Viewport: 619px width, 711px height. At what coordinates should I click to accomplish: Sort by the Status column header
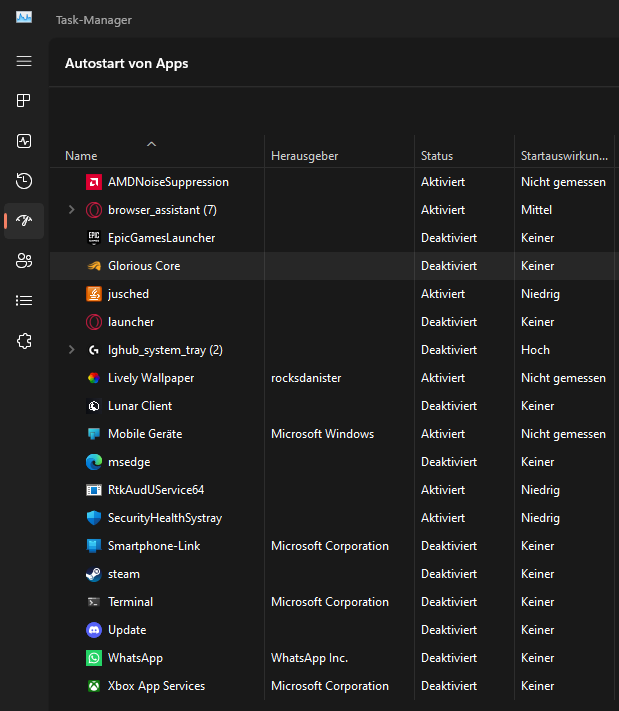click(x=437, y=156)
